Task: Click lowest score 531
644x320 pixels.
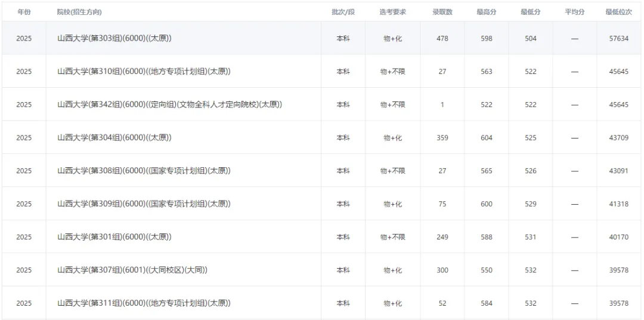Action: click(531, 237)
